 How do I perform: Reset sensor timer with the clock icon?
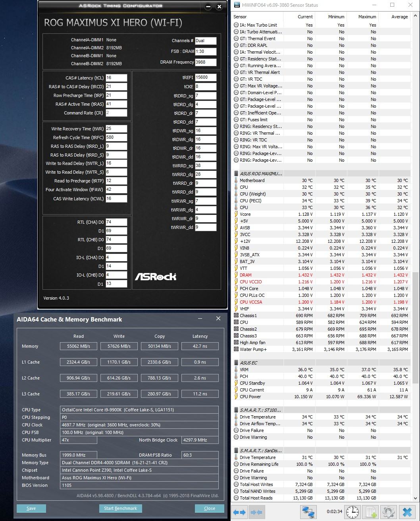coord(352,512)
